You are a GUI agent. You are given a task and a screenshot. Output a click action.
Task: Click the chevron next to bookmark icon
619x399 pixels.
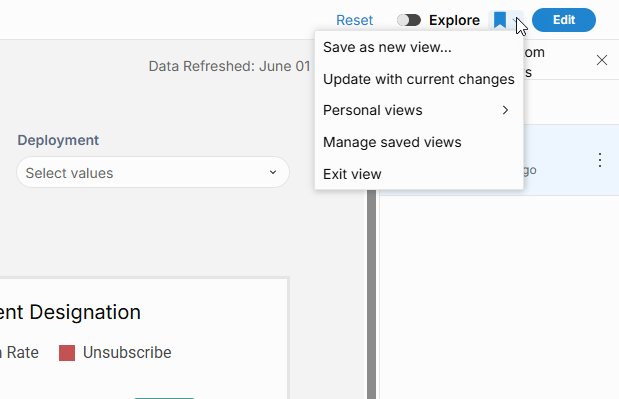click(x=516, y=20)
